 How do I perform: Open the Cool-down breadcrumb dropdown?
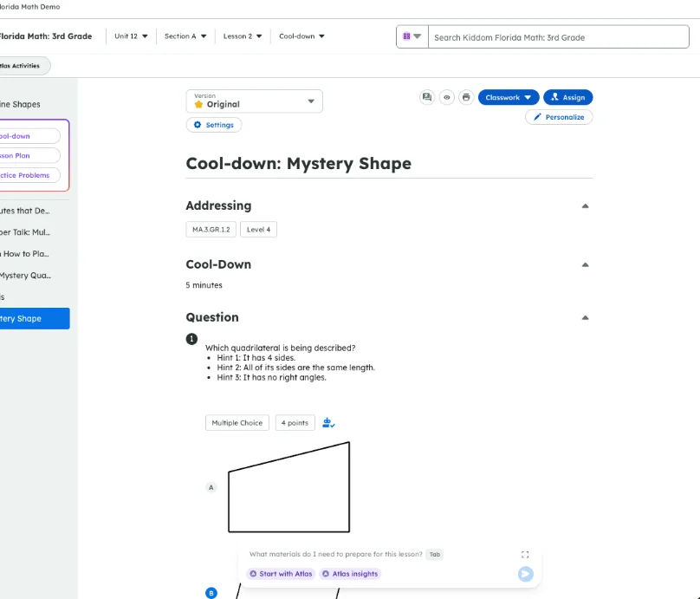point(301,36)
